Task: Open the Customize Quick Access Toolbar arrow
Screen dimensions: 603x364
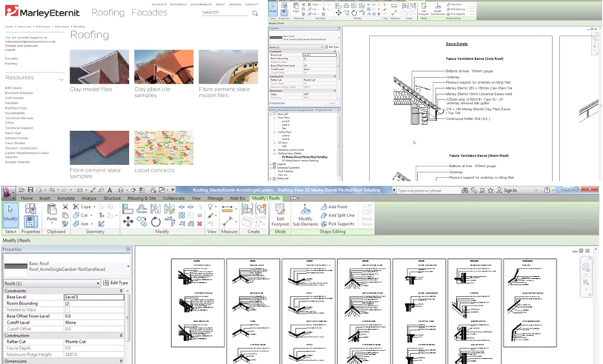Action: pos(173,190)
